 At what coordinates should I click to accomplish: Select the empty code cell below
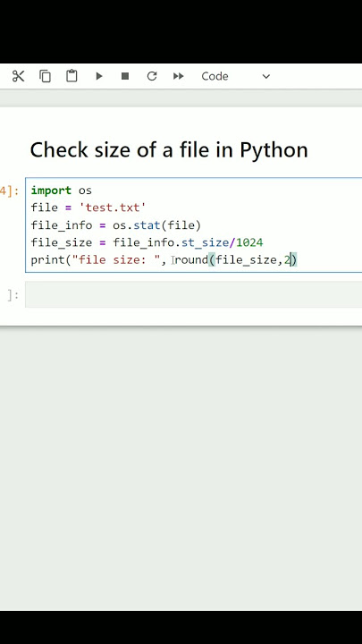[x=193, y=294]
